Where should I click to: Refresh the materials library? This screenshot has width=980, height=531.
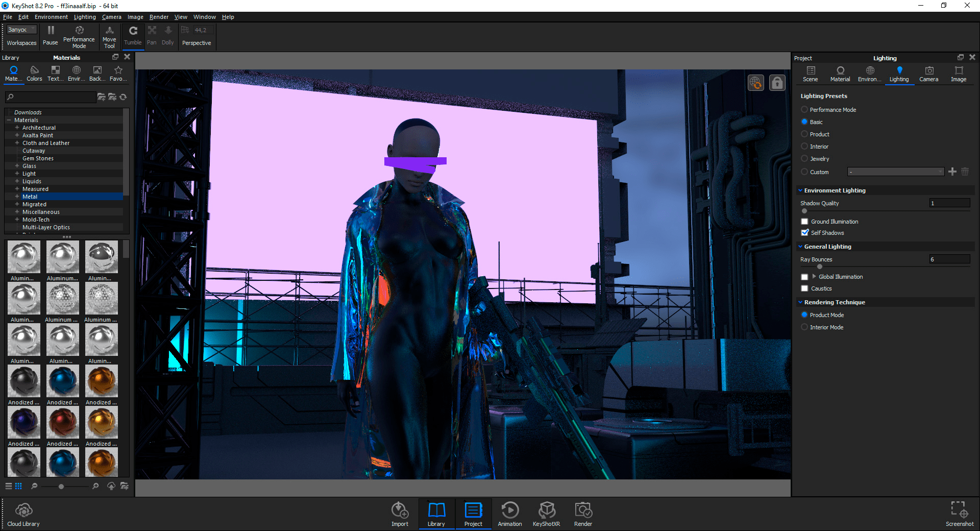click(x=123, y=97)
